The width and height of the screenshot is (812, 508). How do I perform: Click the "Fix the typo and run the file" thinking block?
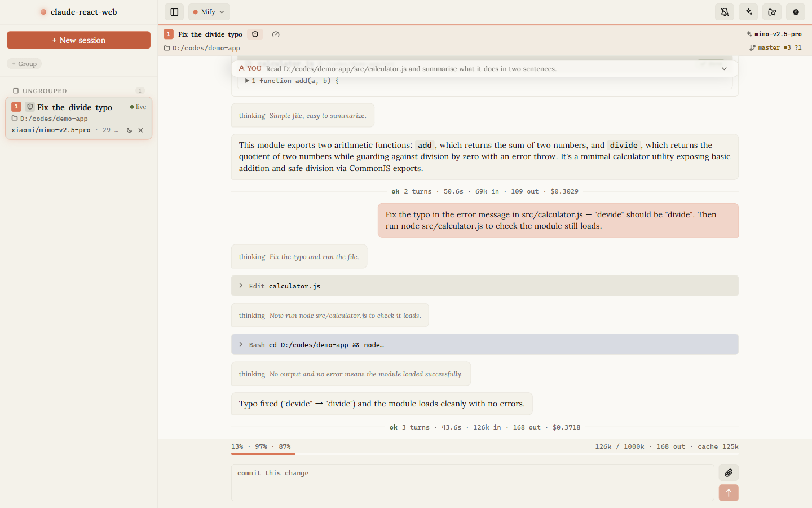(x=299, y=257)
